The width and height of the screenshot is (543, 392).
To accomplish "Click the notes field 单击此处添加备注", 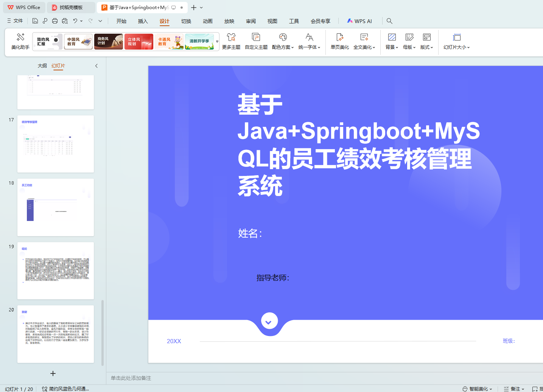I will coord(131,378).
